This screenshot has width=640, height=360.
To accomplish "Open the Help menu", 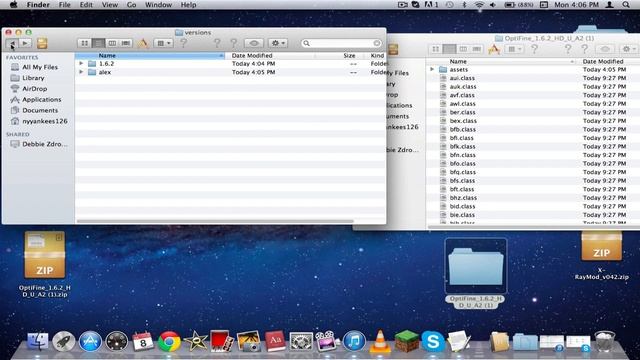I will pos(189,5).
